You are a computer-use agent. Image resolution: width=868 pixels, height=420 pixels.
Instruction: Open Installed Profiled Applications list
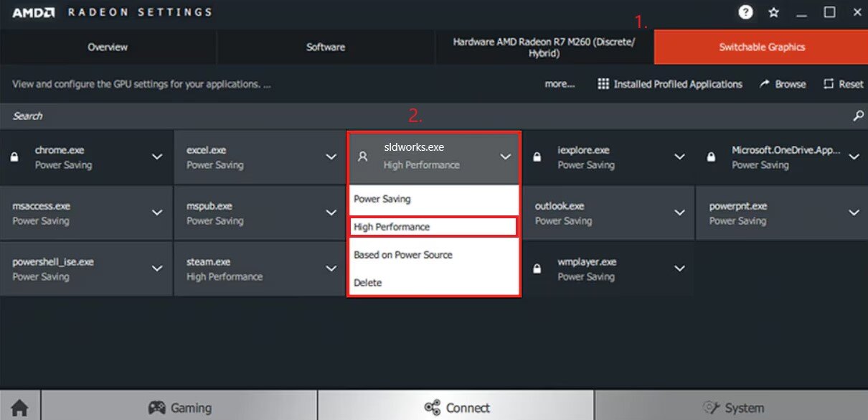click(x=670, y=84)
